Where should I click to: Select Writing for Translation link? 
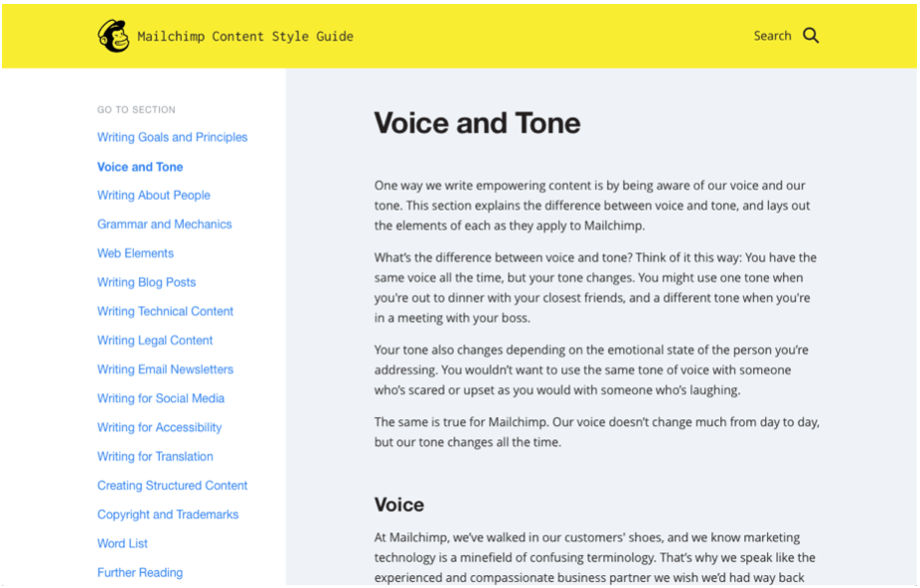155,457
